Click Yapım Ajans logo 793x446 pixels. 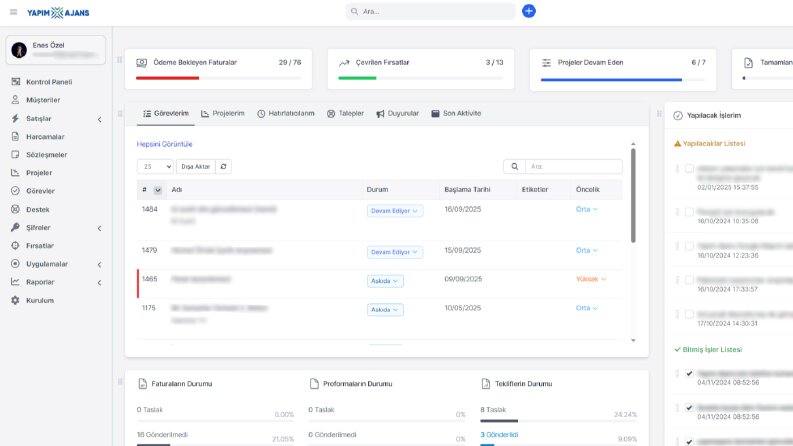pos(58,13)
